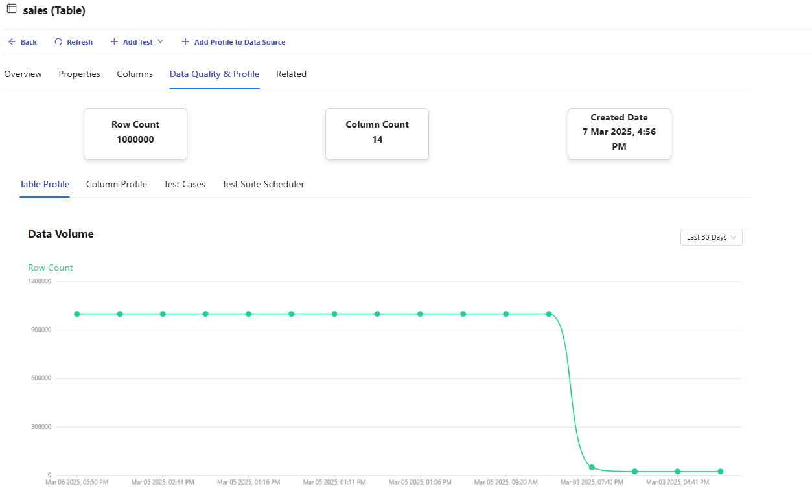Open the Last 30 Days dropdown
This screenshot has width=812, height=504.
[x=711, y=237]
